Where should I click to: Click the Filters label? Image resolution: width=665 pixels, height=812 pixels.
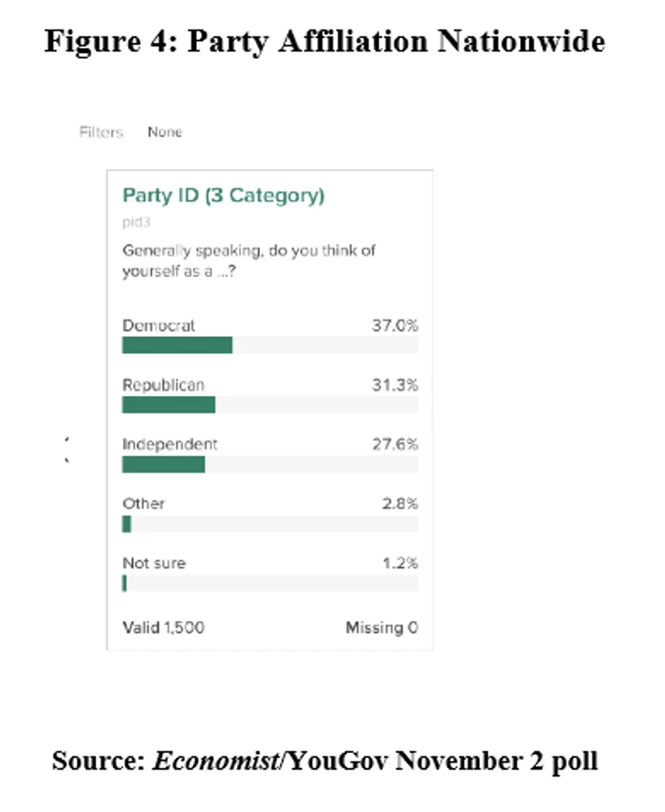(101, 132)
